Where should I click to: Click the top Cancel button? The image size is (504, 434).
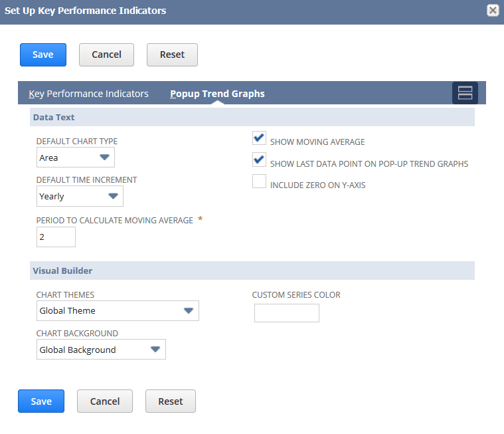106,54
